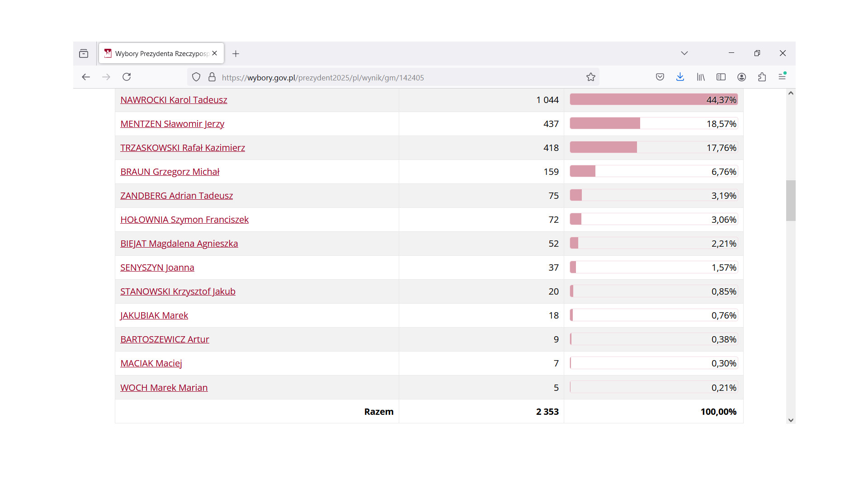
Task: Save page to Pocket
Action: coord(660,77)
